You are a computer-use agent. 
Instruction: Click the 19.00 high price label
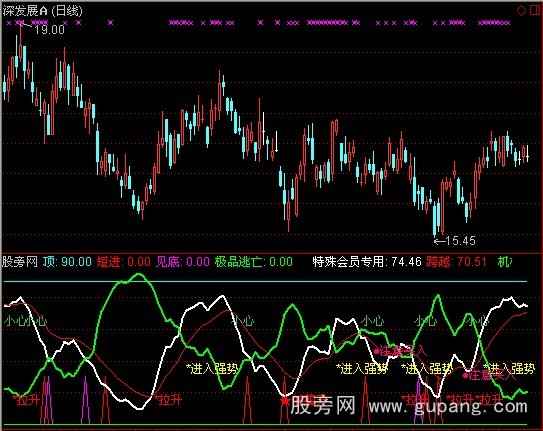(49, 30)
